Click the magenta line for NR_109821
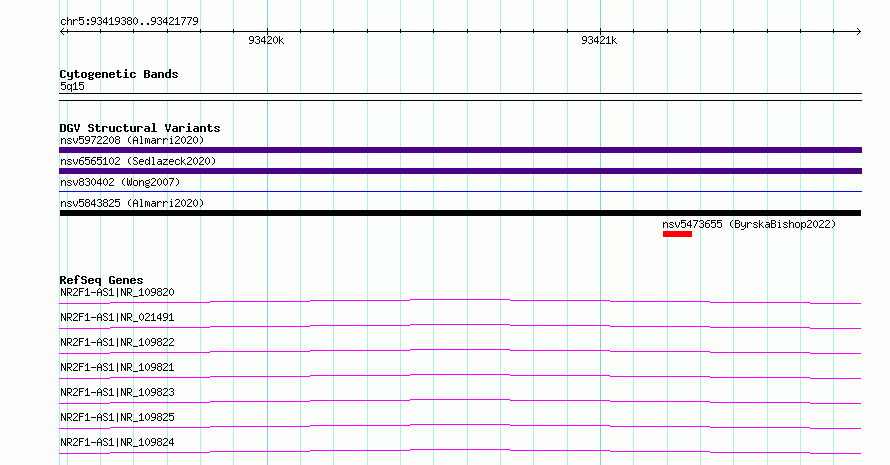The width and height of the screenshot is (890, 465). click(x=460, y=376)
